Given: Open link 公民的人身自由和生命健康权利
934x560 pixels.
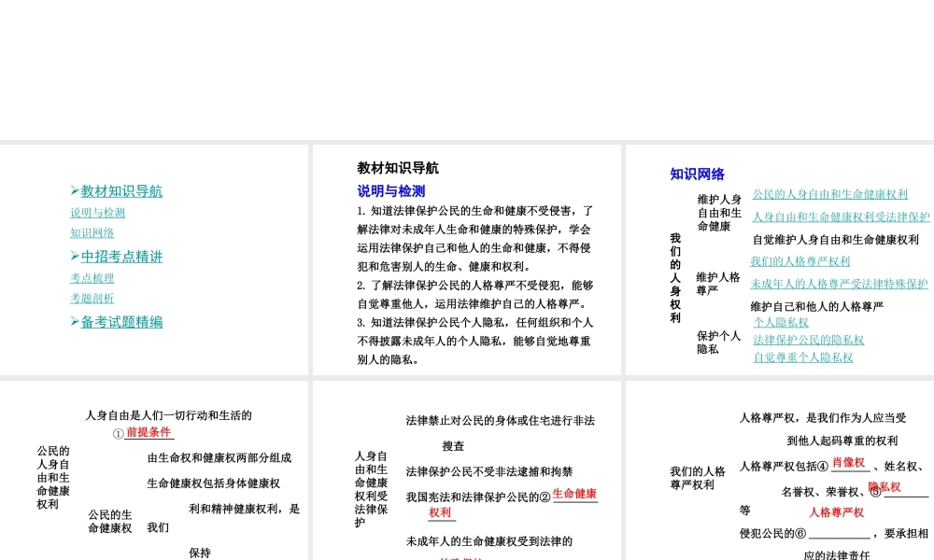Looking at the screenshot, I should (829, 194).
